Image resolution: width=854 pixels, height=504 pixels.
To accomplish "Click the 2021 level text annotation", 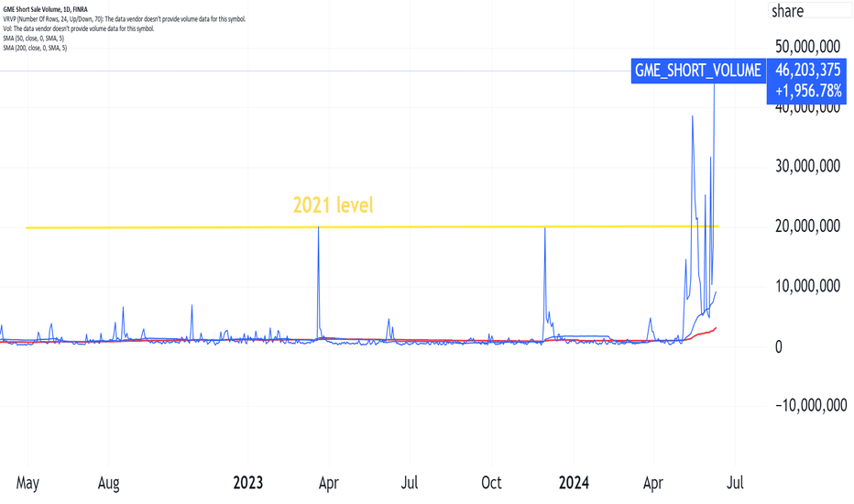I will coord(333,205).
